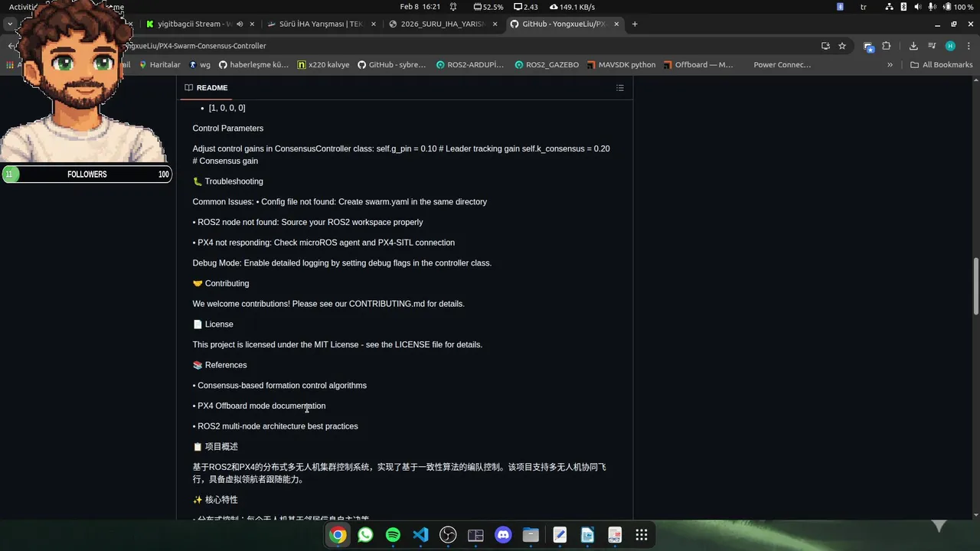Open the README outline list icon

pos(620,88)
